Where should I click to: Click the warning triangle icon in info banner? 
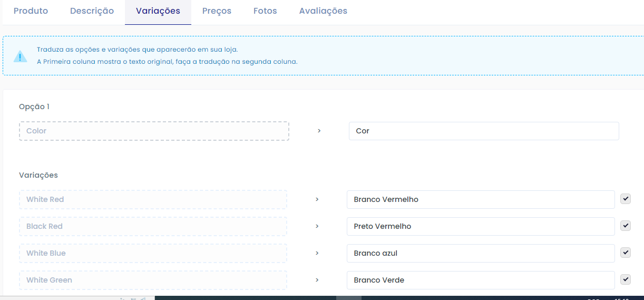pyautogui.click(x=20, y=56)
